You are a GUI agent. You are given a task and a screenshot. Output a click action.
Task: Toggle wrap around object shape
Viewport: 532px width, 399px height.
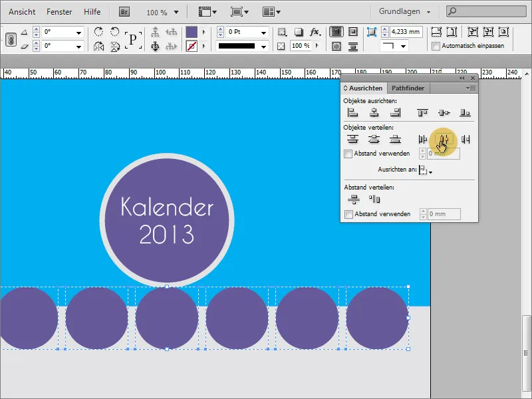(x=336, y=46)
